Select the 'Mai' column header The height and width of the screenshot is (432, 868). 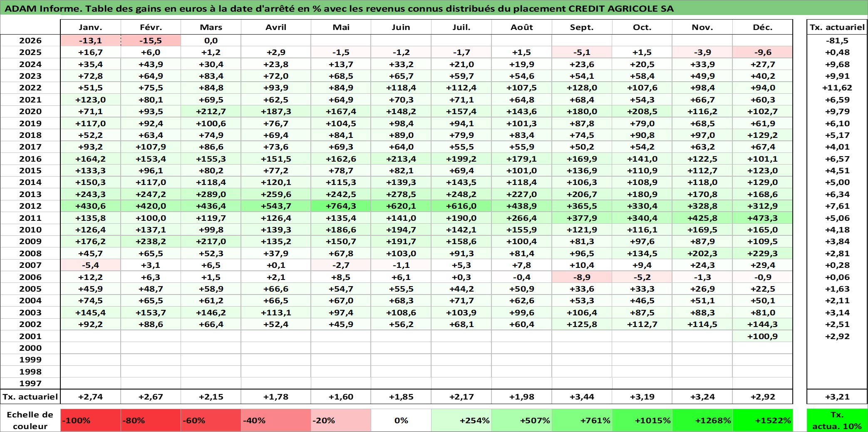(x=341, y=27)
